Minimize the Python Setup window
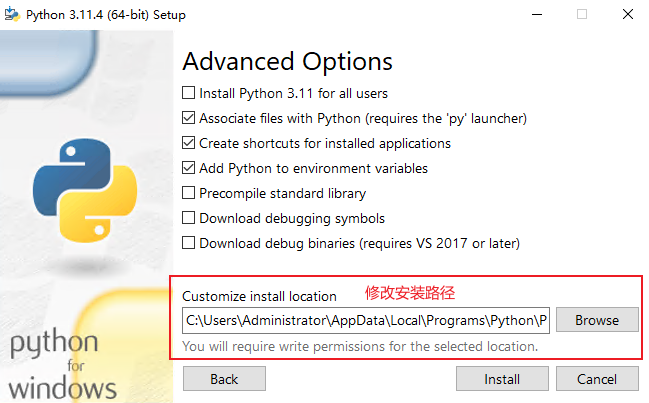Viewport: 649px width, 403px height. tap(537, 14)
